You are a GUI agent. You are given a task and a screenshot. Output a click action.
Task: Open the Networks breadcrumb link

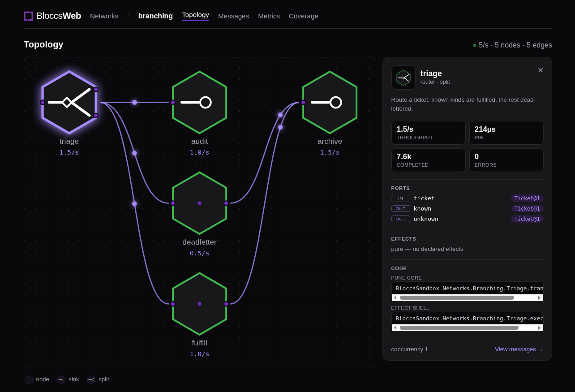click(x=104, y=16)
